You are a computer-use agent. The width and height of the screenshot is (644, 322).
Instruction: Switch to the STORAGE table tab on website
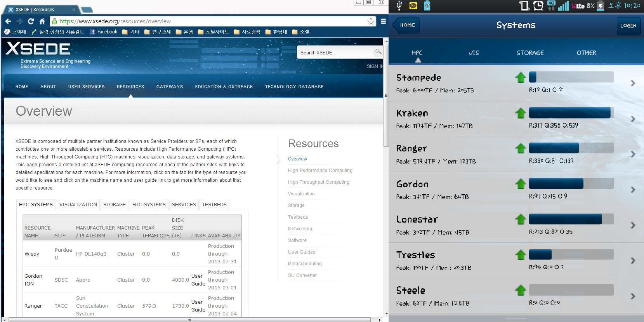[x=115, y=204]
